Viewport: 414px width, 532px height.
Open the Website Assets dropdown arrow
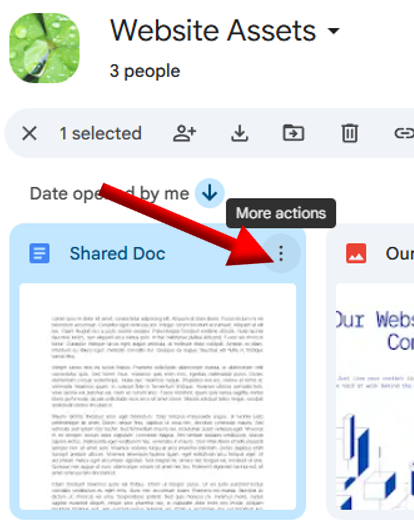tap(334, 31)
